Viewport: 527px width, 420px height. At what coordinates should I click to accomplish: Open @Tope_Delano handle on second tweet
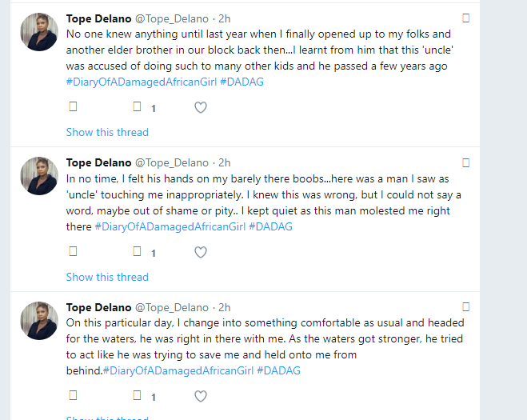[x=173, y=162]
